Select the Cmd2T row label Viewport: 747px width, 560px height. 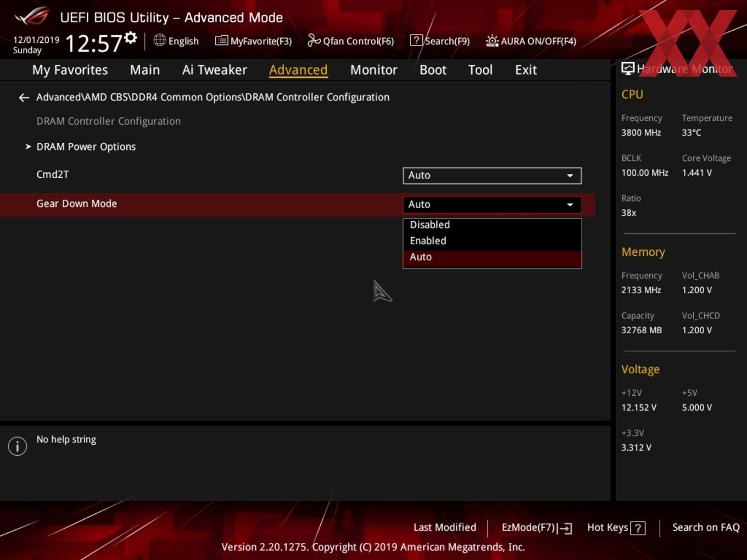click(x=53, y=175)
